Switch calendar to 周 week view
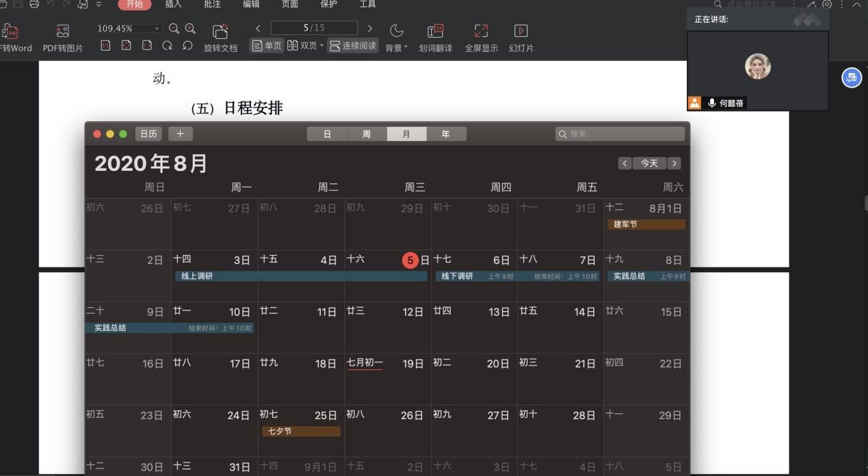Viewport: 868px width, 476px height. point(367,134)
